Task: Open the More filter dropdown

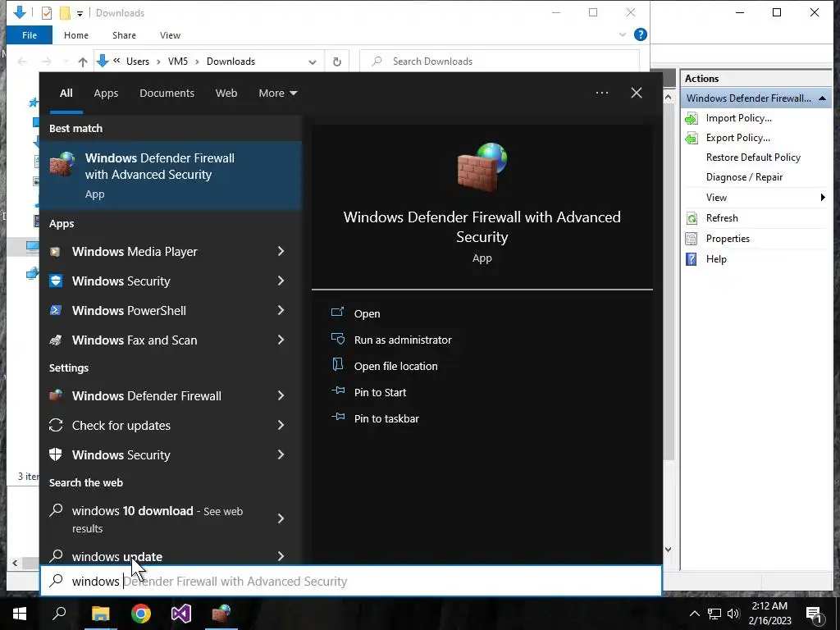Action: [277, 94]
